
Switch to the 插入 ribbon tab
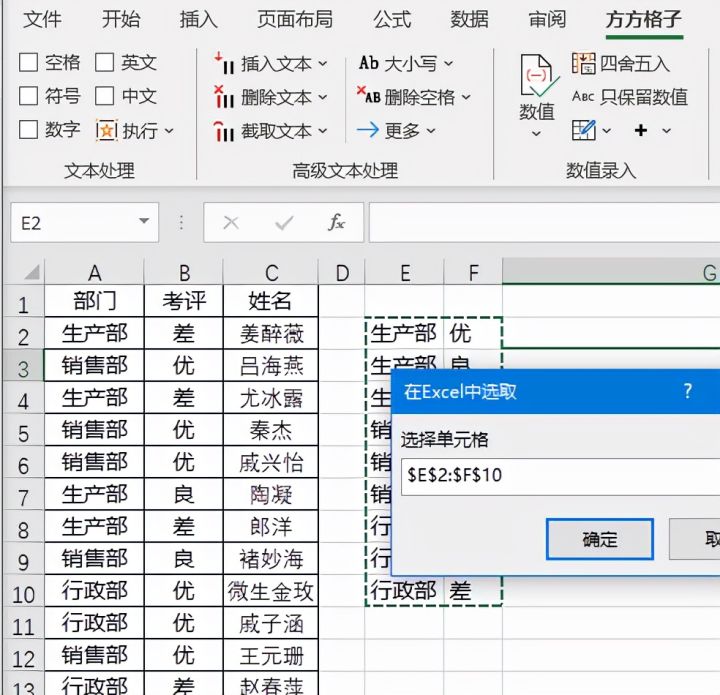click(198, 19)
